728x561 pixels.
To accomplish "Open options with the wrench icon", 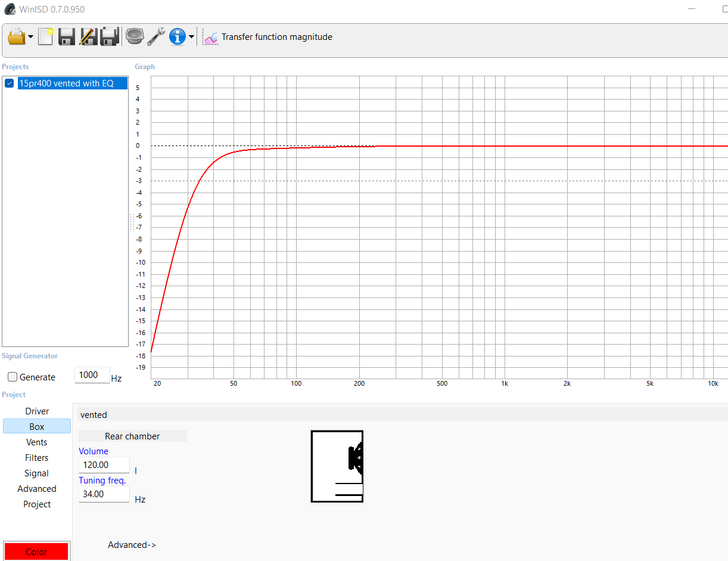I will [156, 37].
